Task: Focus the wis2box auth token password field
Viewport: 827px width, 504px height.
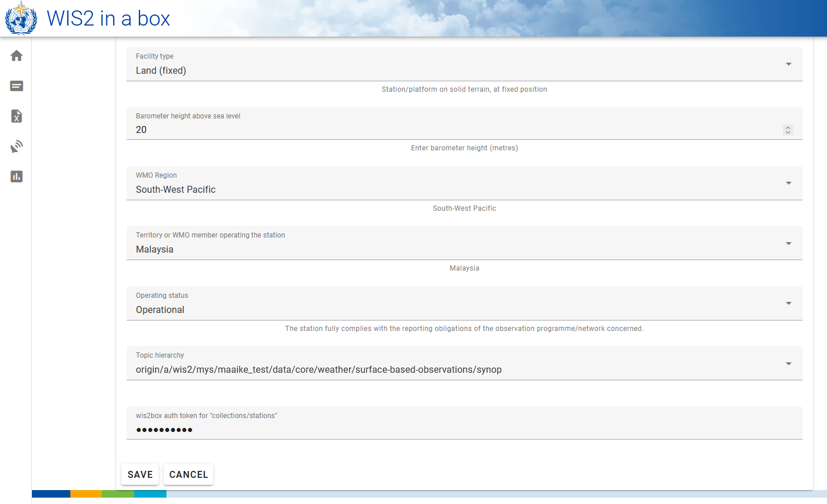Action: [465, 423]
